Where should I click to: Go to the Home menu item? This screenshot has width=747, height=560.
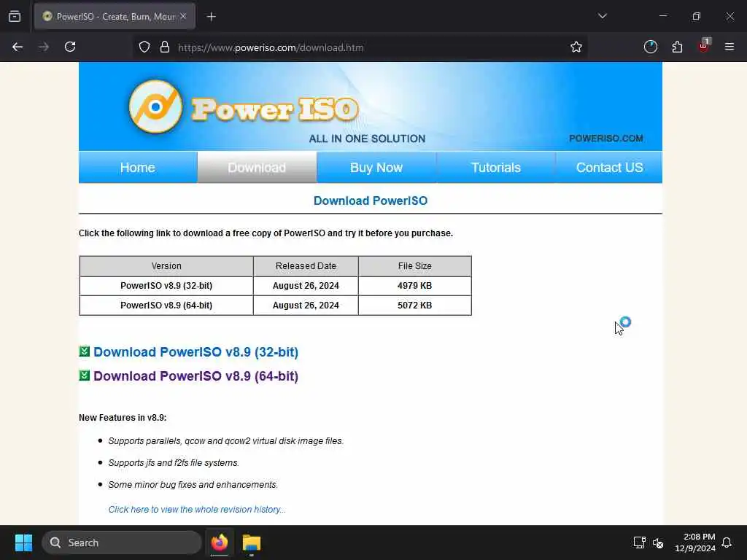point(138,168)
